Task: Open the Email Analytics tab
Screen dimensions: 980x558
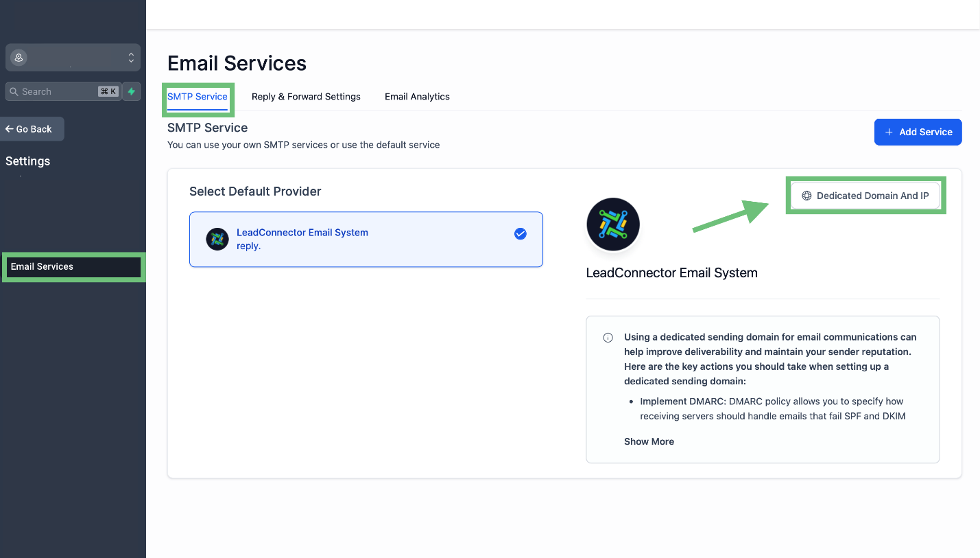Action: (x=417, y=97)
